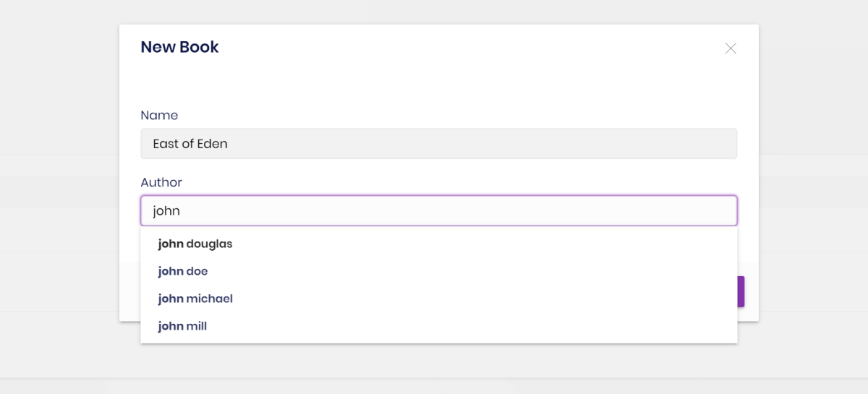The height and width of the screenshot is (394, 868).
Task: Click the purple button behind the suggestions
Action: (x=741, y=291)
